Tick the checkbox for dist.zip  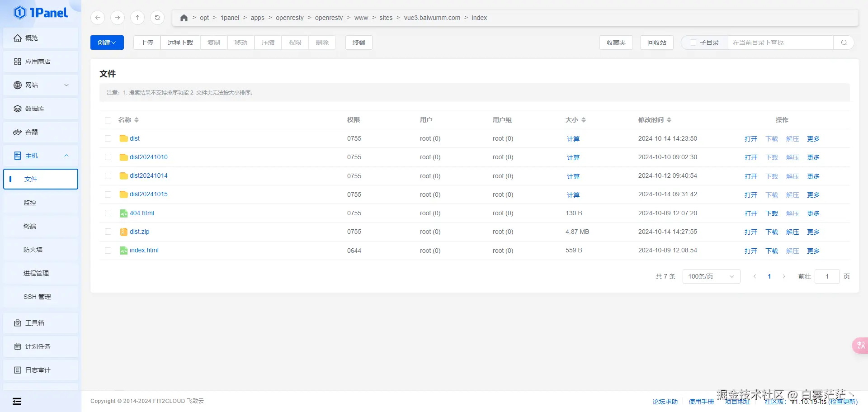[x=108, y=232]
